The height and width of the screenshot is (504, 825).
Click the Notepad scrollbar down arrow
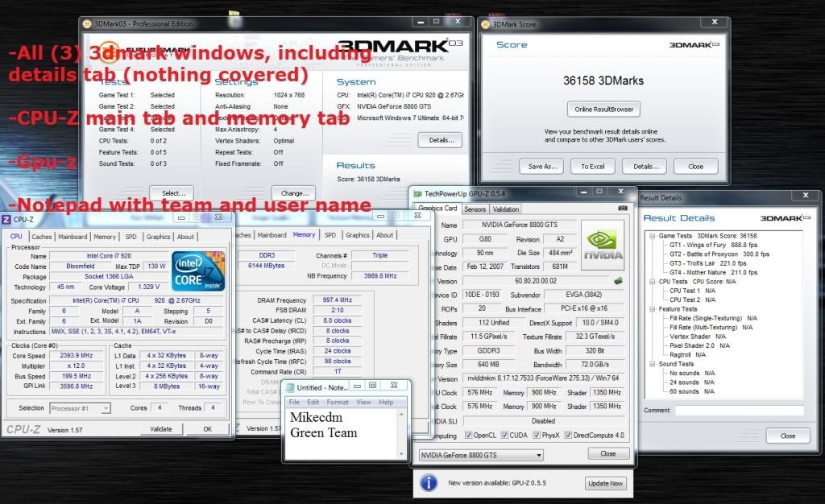[401, 455]
